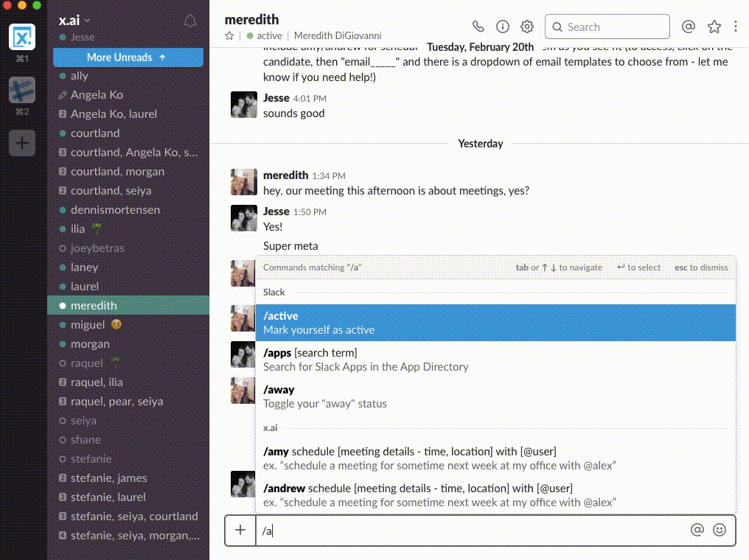Open direct message with stefanie

128,459
